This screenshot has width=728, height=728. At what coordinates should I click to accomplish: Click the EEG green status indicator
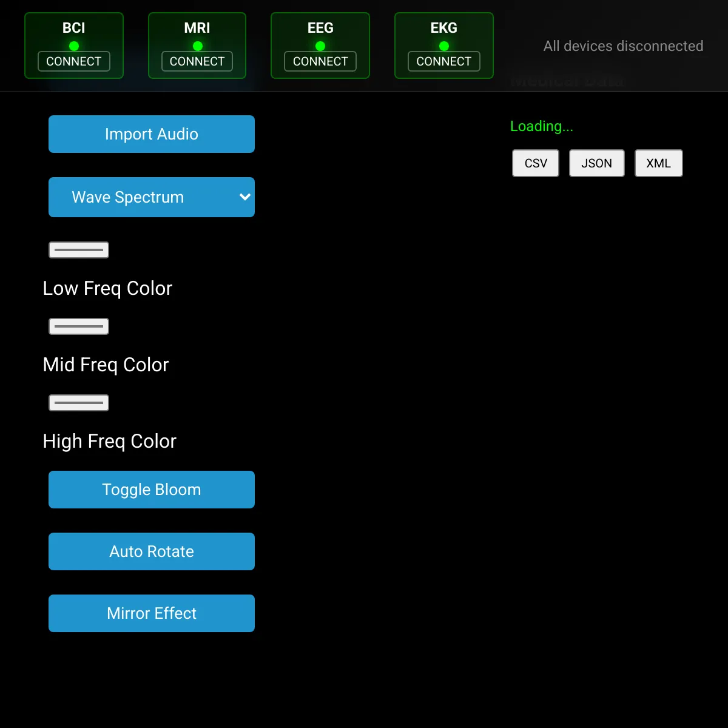point(320,46)
